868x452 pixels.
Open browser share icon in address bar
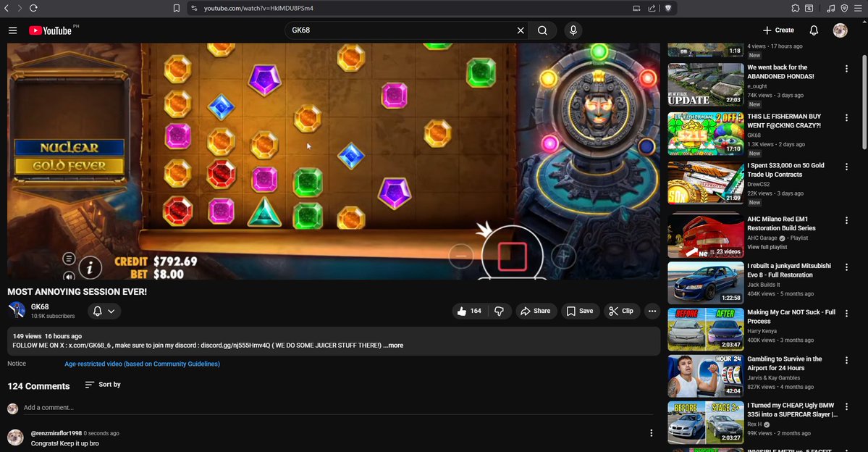[652, 8]
